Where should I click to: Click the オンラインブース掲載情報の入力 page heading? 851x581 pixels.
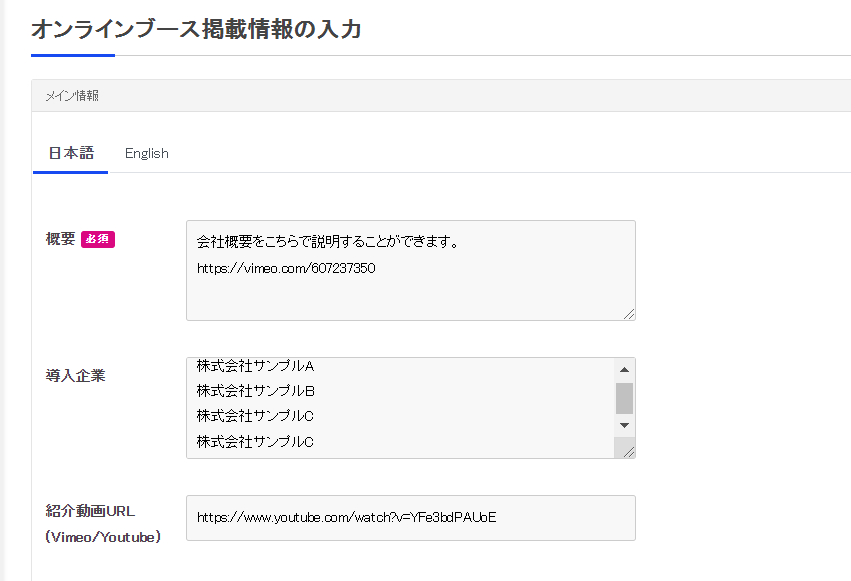[x=196, y=29]
